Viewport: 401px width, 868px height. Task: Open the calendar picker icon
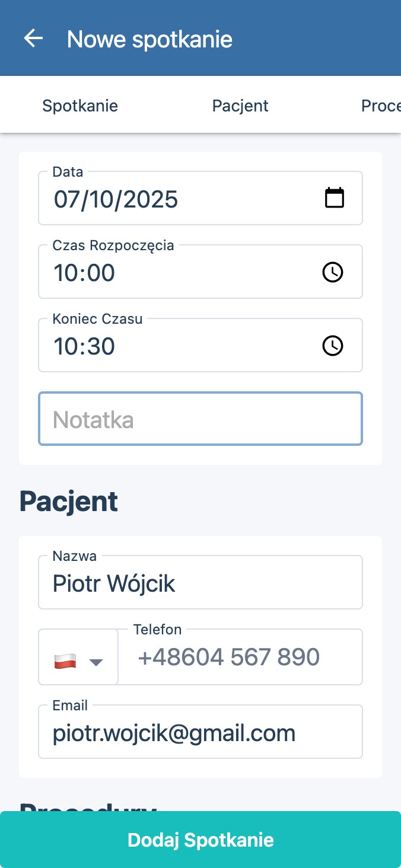tap(335, 197)
